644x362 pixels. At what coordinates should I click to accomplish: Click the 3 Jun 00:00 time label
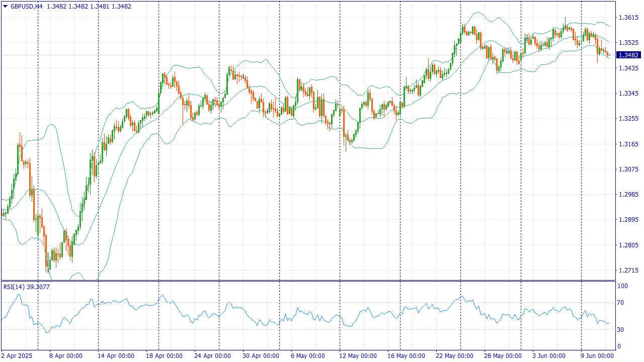[x=549, y=356]
